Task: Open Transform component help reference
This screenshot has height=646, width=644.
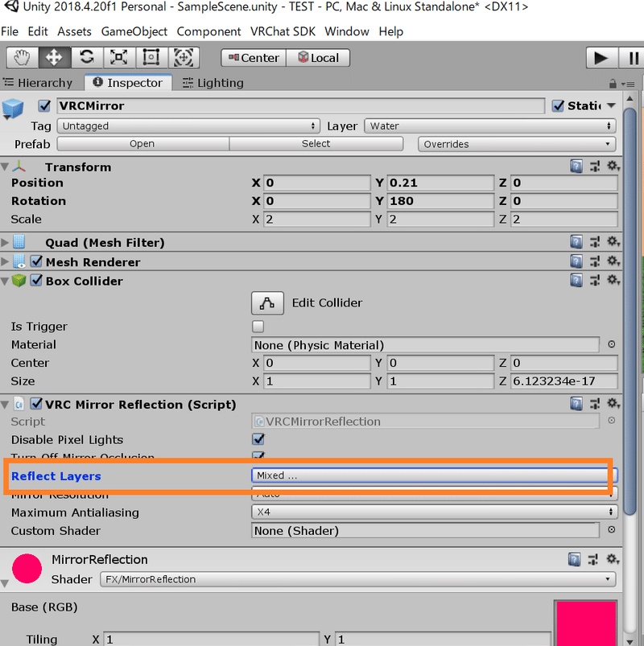Action: 576,167
